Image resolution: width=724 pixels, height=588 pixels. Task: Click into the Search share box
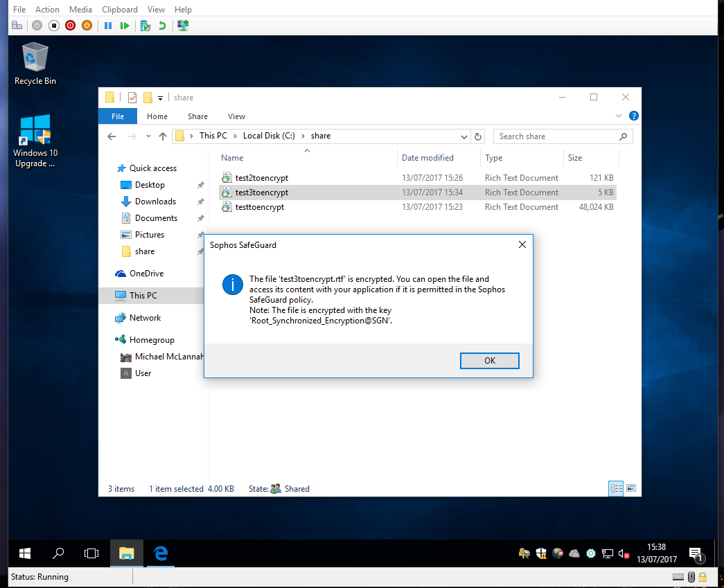563,136
